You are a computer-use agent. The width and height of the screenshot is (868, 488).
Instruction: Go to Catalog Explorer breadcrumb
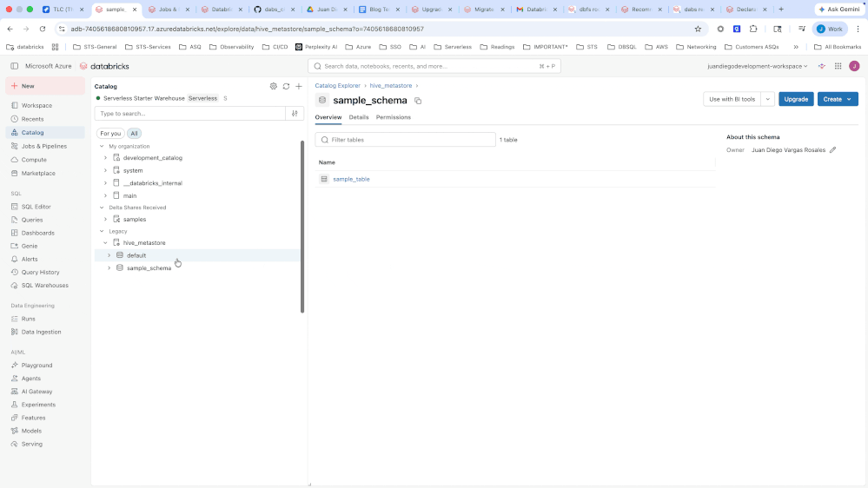(x=338, y=86)
